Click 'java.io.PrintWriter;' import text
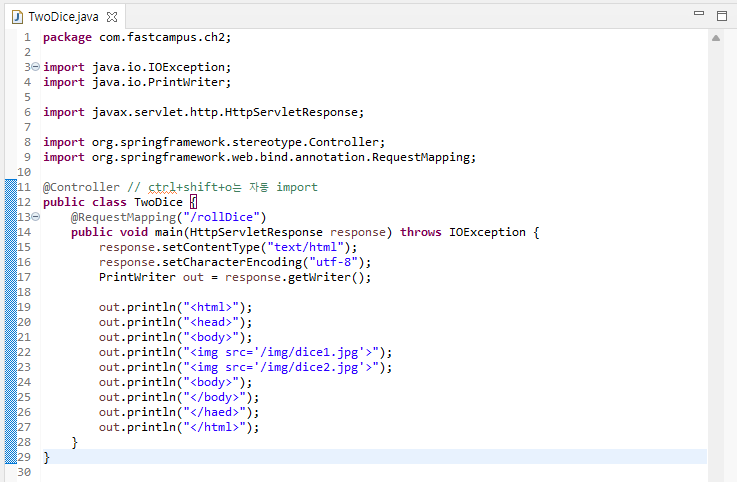Image resolution: width=737 pixels, height=482 pixels. (x=162, y=82)
